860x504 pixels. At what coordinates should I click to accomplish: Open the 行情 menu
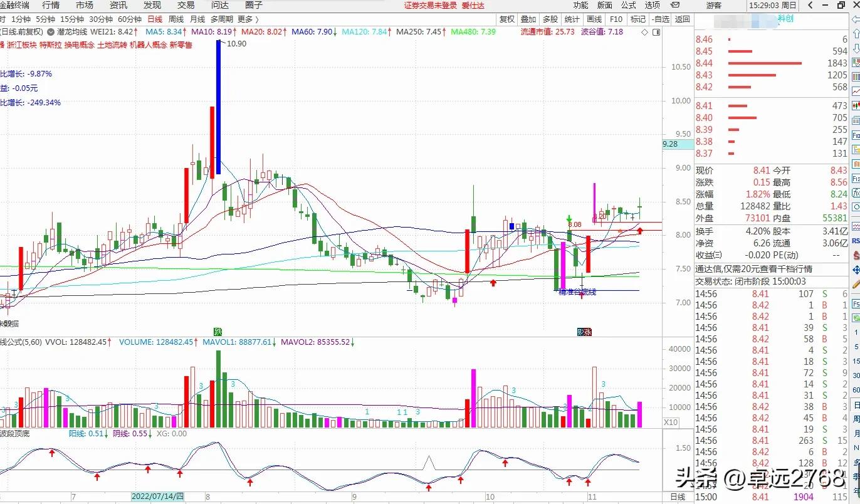(51, 5)
